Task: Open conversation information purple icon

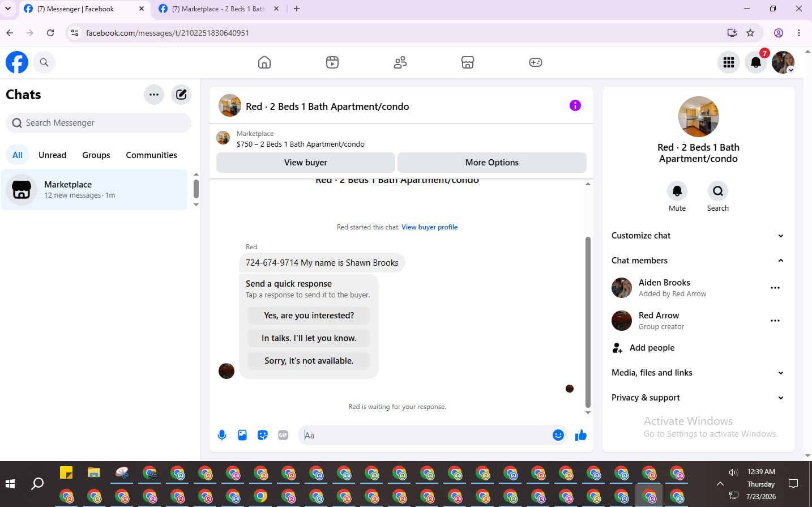Action: click(575, 105)
